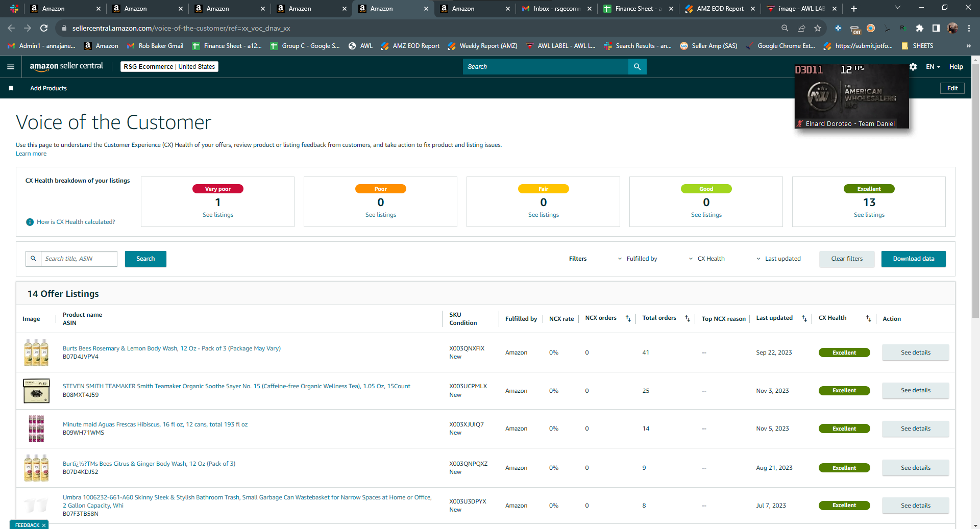The width and height of the screenshot is (980, 529).
Task: See details for Minute maid Aguas Frescas
Action: [916, 429]
